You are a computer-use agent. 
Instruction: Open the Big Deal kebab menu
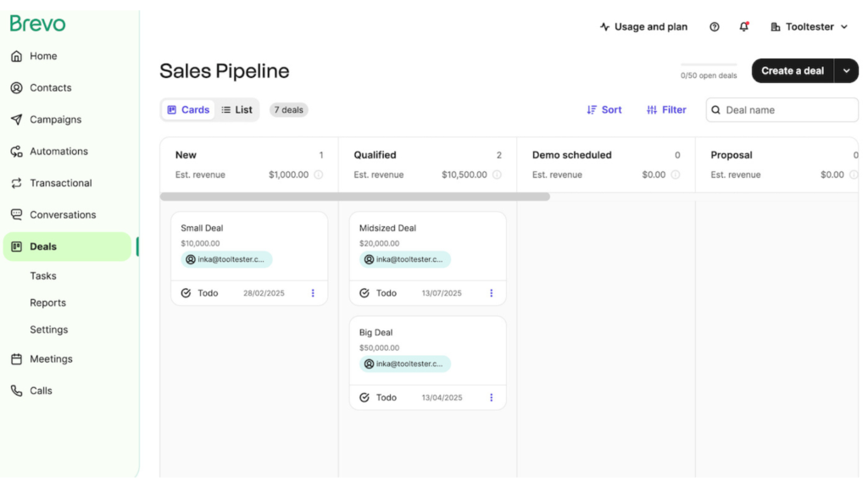coord(491,396)
